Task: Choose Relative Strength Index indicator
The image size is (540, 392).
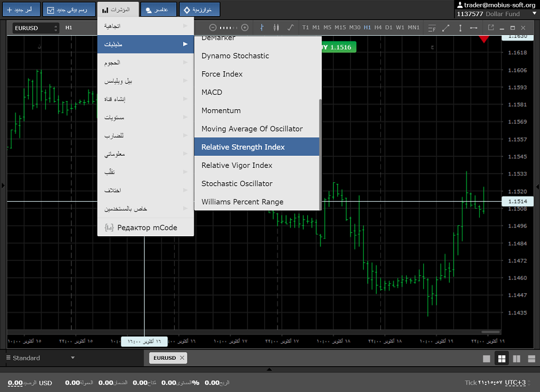Action: (257, 147)
